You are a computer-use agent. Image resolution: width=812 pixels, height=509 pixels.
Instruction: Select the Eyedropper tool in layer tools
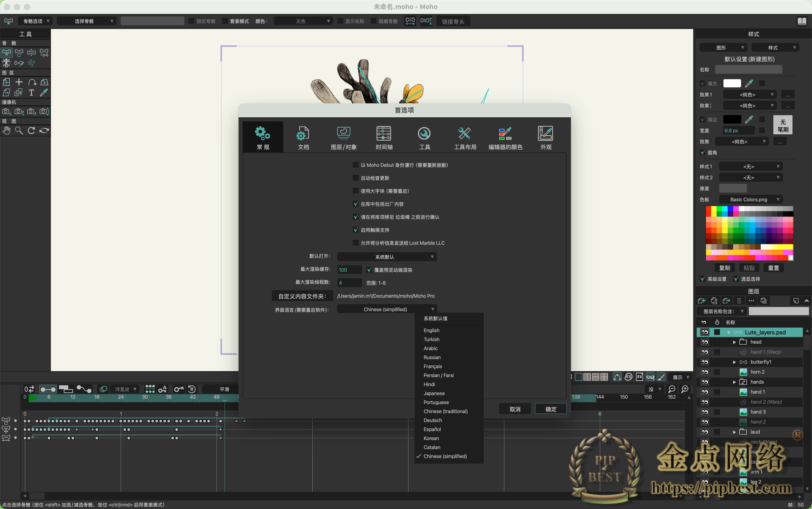(x=44, y=93)
